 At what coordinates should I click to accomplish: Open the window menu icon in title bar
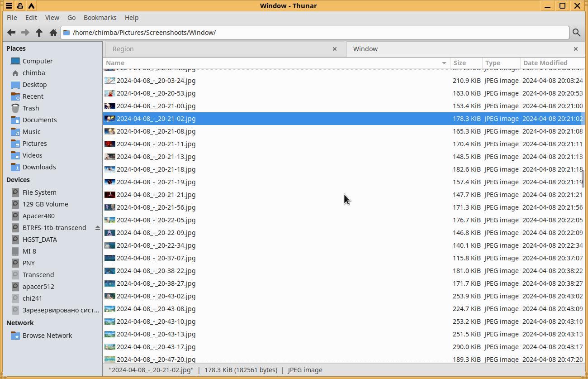click(9, 6)
